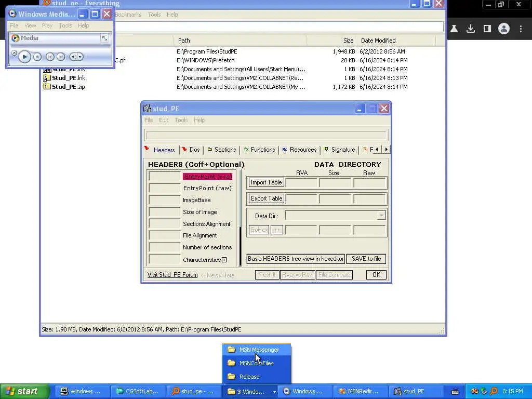Open the Tools menu in stud_PE
This screenshot has width=532, height=399.
[181, 120]
